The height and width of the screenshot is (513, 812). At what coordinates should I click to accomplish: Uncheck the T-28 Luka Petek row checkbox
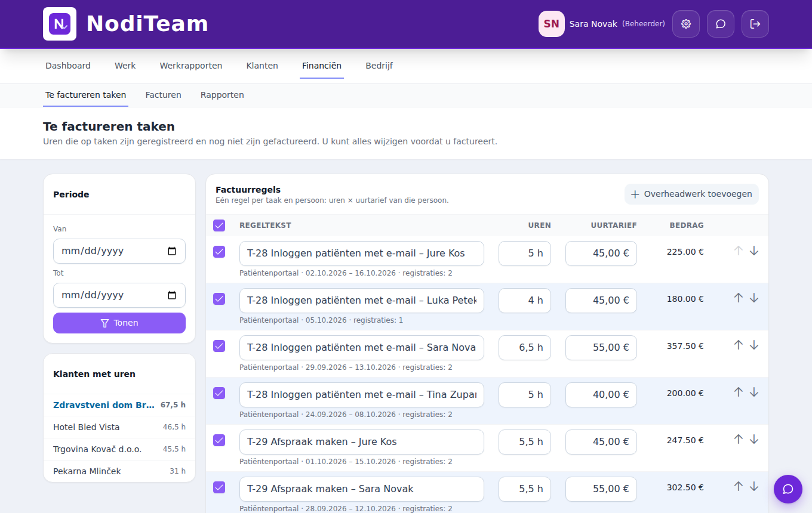click(219, 299)
